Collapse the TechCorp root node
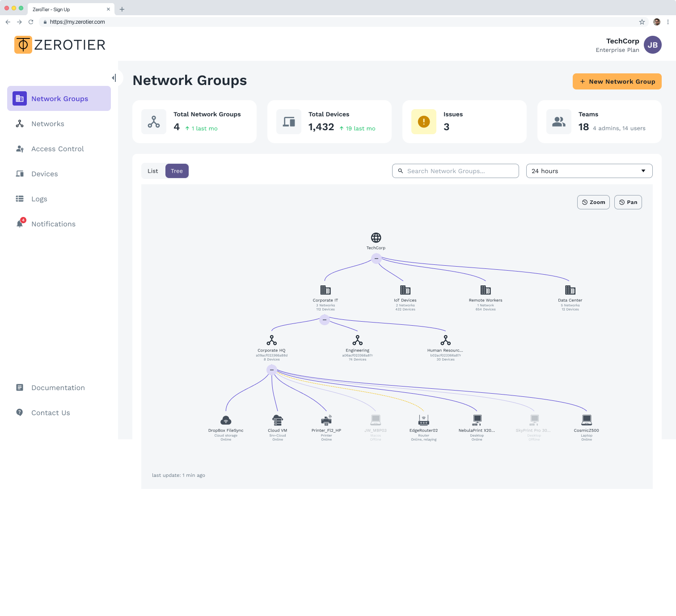Screen dimensions: 676x616 (x=376, y=259)
